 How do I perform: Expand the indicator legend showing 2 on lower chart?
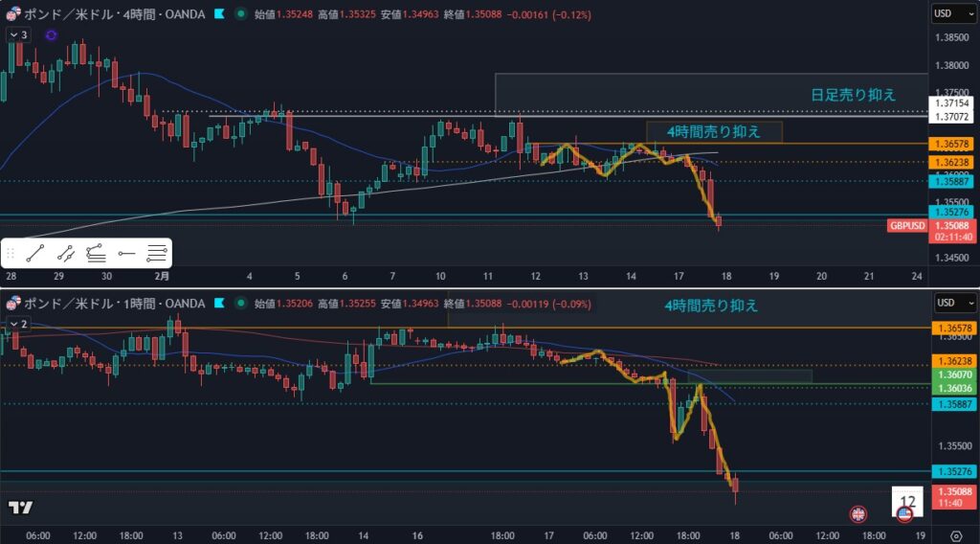tap(18, 324)
